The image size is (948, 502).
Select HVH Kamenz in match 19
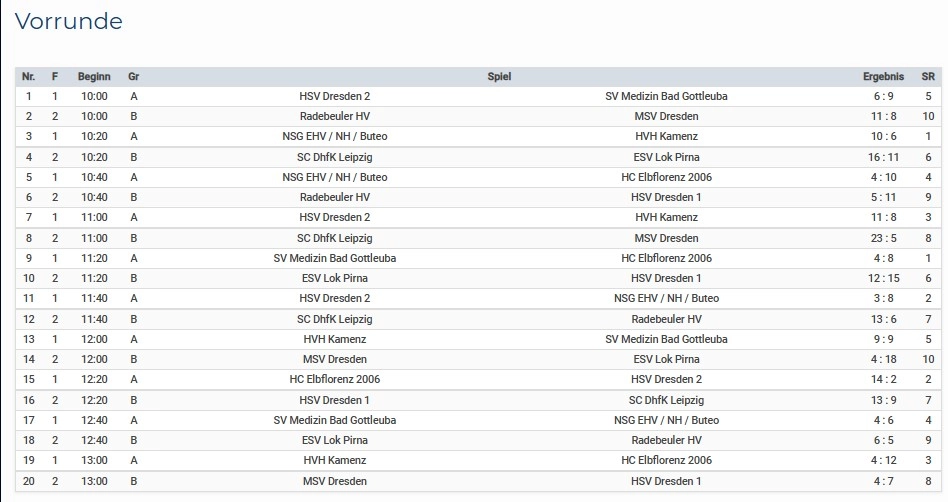pos(334,460)
